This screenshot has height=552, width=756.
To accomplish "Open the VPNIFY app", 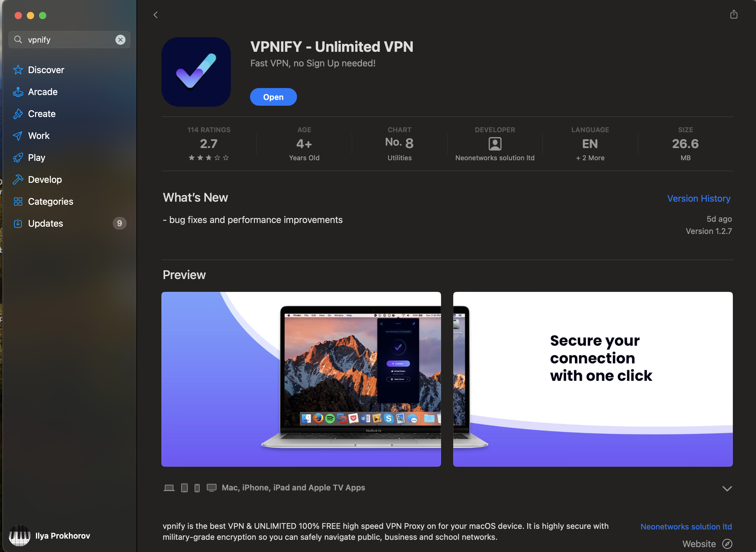I will click(x=273, y=97).
